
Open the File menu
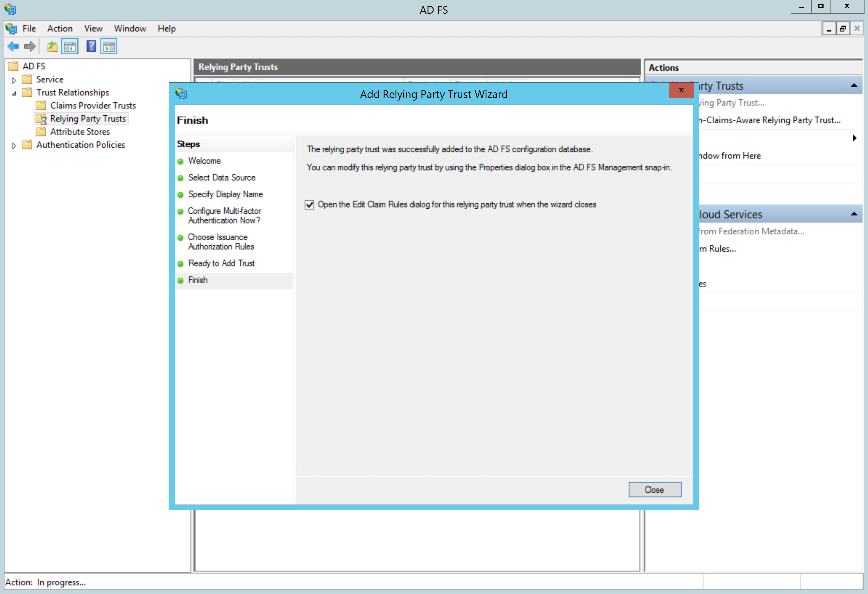pyautogui.click(x=29, y=28)
